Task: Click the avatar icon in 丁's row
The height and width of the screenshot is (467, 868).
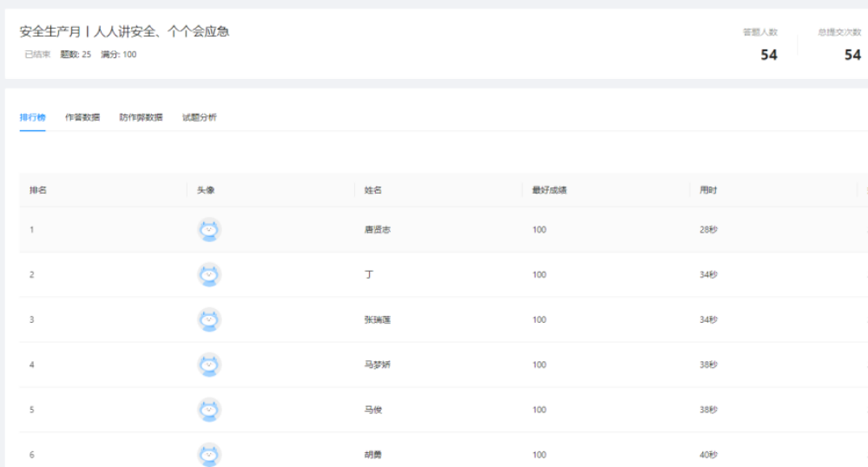Action: (208, 275)
